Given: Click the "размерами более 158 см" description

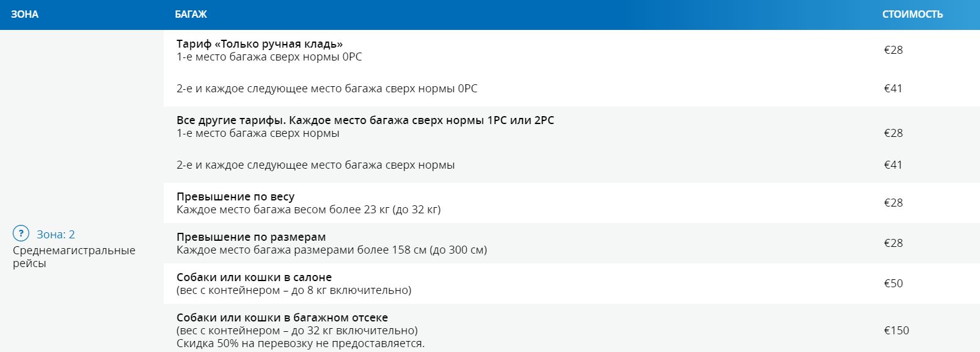Looking at the screenshot, I should click(x=331, y=250).
